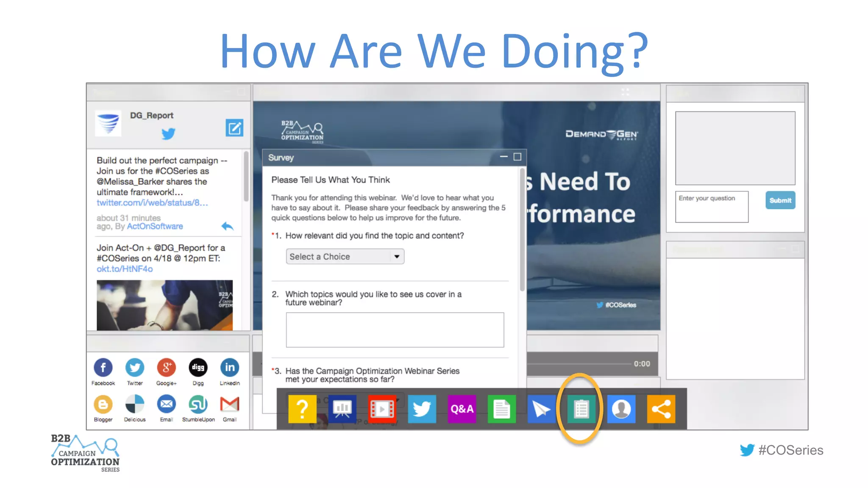Share via the StumbleUpon icon

[198, 405]
